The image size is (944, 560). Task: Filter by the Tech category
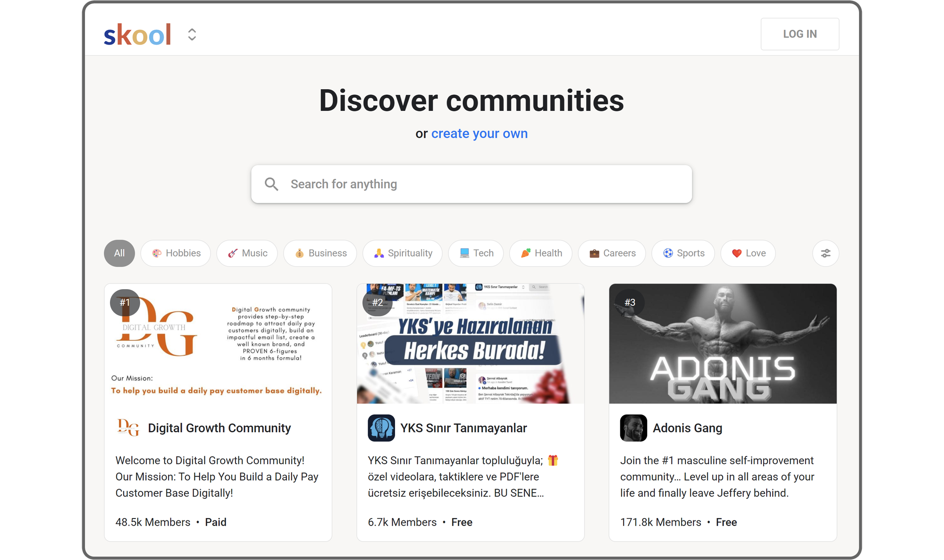click(476, 253)
